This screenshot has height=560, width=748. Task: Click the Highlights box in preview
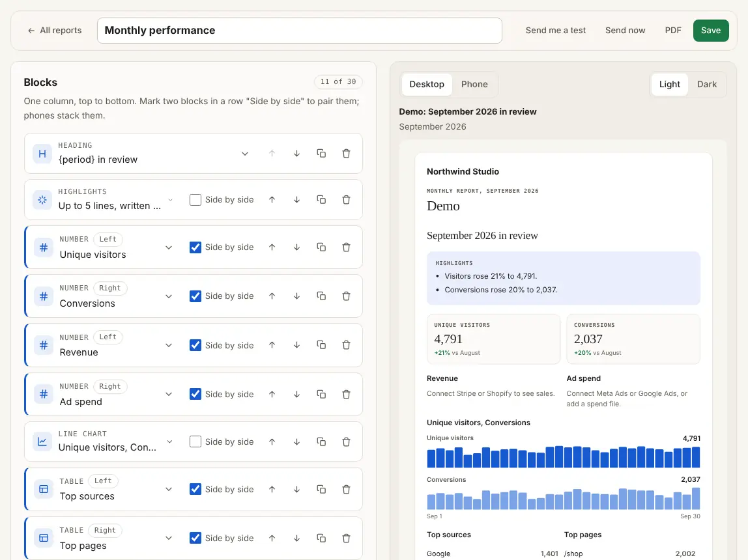(x=564, y=278)
